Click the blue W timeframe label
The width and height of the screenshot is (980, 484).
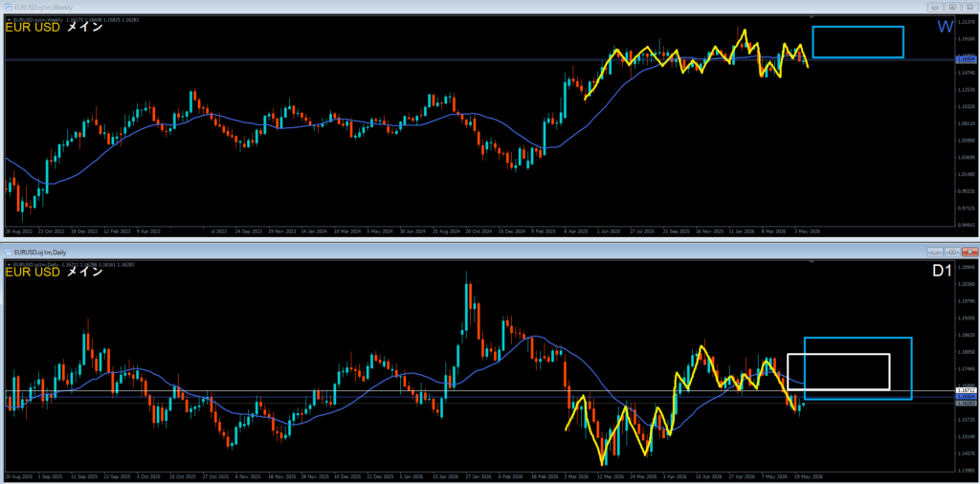[945, 27]
